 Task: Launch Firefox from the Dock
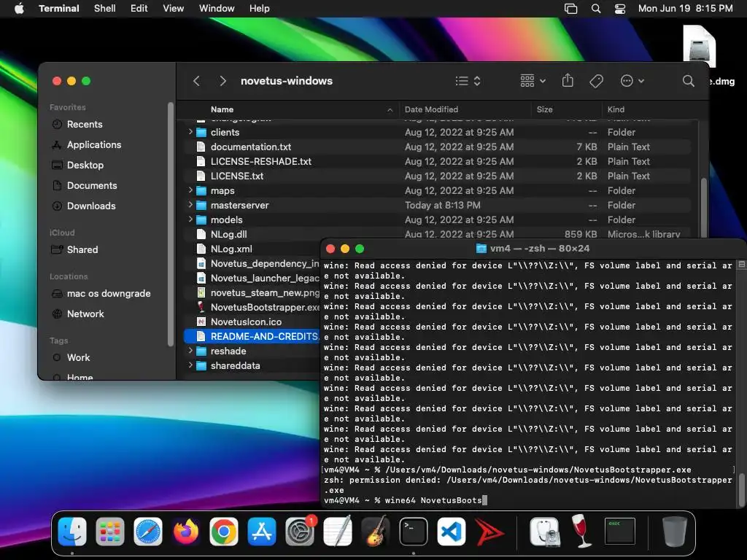point(186,532)
